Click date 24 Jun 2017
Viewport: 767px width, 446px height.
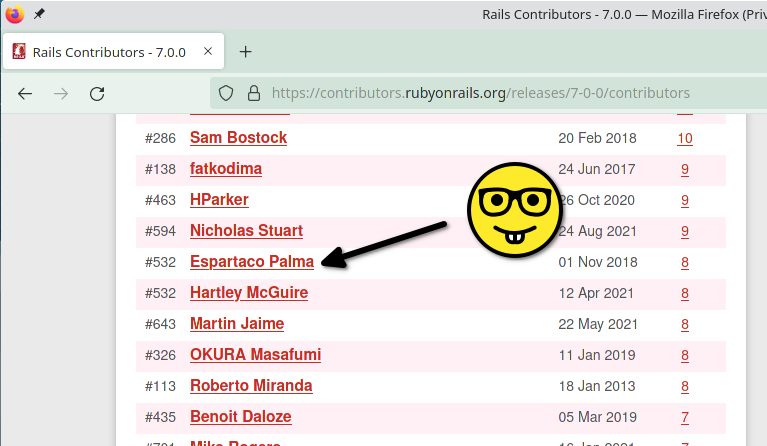tap(597, 169)
